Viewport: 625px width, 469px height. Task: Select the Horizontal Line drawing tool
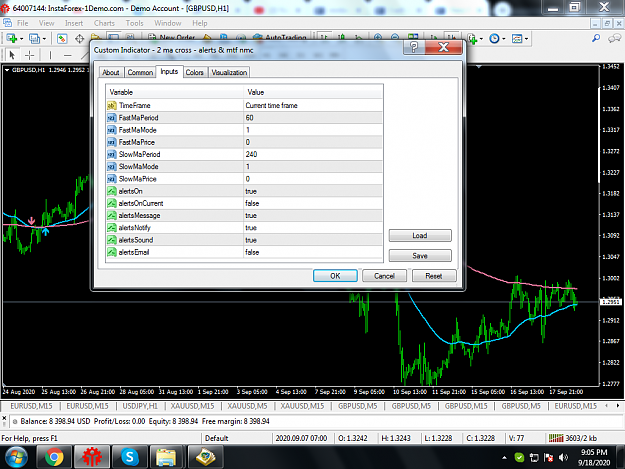[x=68, y=55]
